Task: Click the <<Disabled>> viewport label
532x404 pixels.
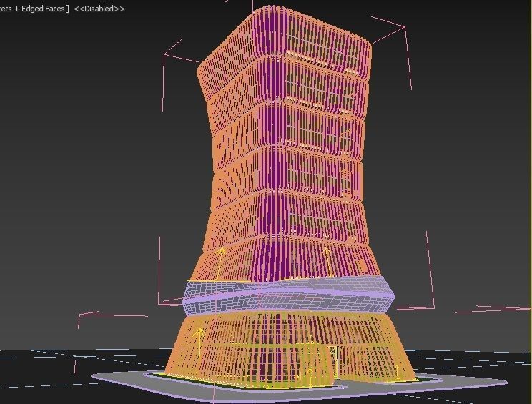Action: point(99,9)
